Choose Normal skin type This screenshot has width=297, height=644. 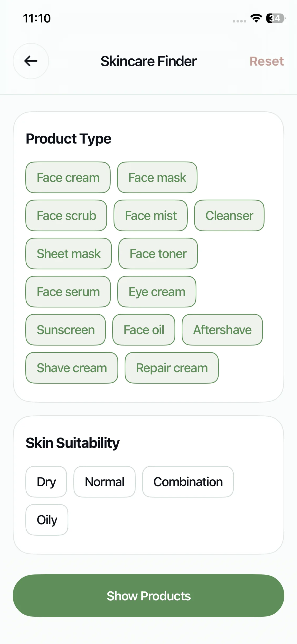pos(105,482)
